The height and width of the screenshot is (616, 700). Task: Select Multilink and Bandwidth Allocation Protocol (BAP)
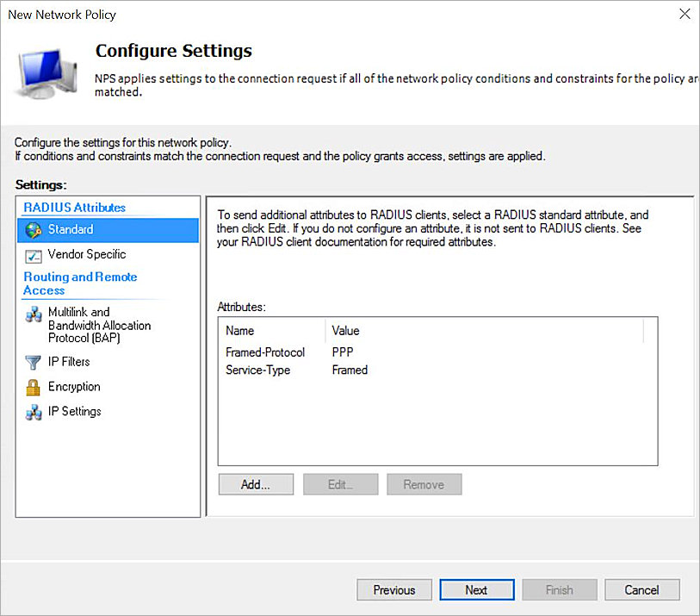point(99,326)
